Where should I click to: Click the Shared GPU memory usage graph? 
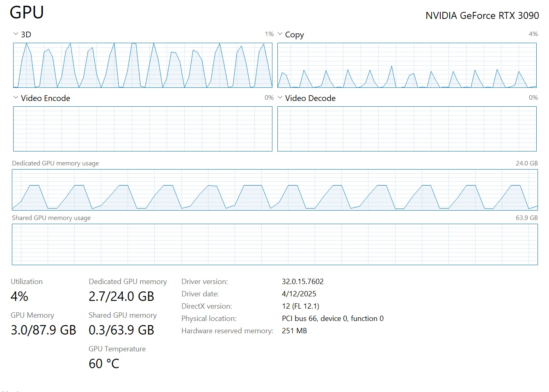pyautogui.click(x=274, y=244)
